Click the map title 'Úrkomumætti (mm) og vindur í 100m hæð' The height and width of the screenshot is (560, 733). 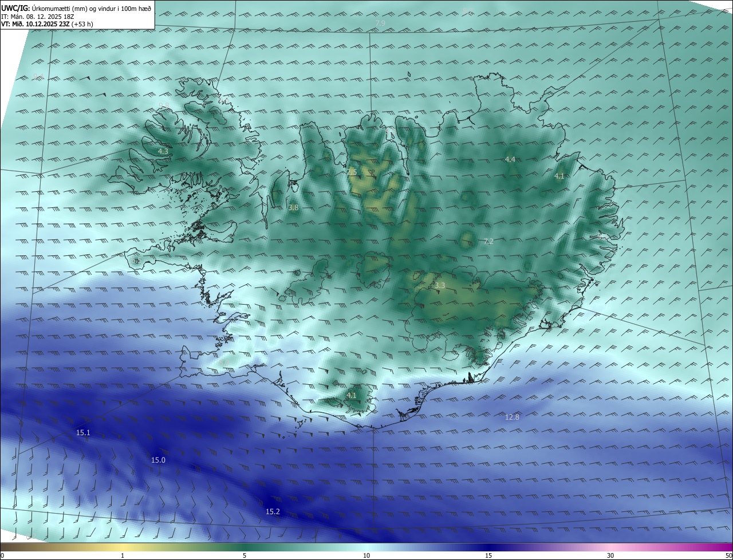92,8
